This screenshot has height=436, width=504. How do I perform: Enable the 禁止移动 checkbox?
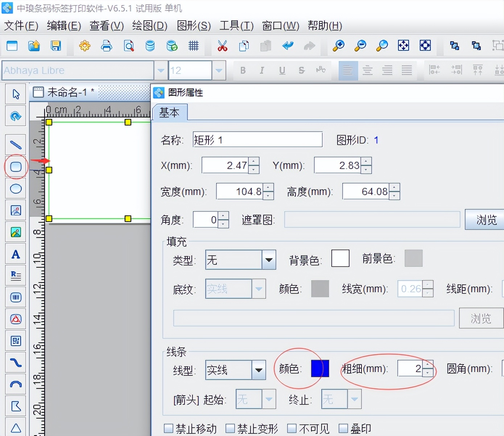[x=168, y=428]
